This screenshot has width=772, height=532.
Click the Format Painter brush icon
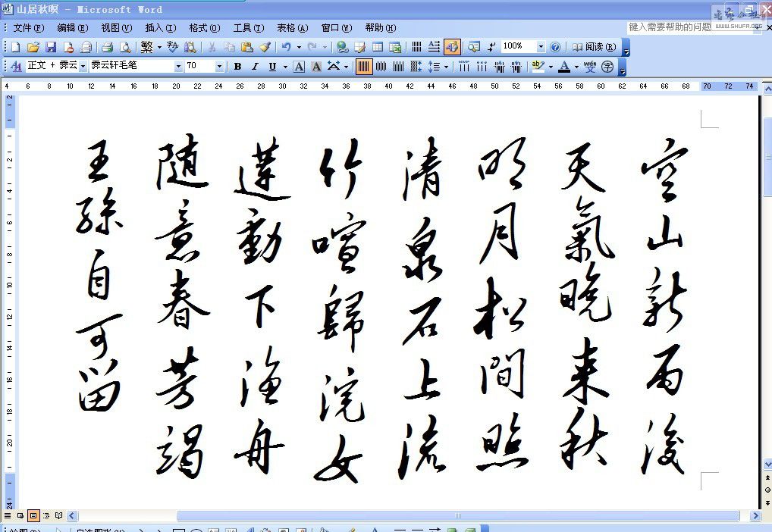point(265,47)
